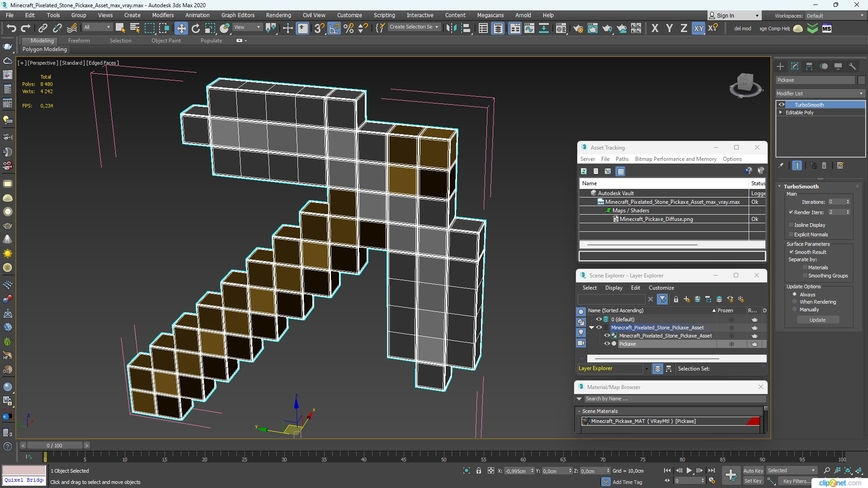Open the Key Filters dialog
This screenshot has height=488, width=868.
click(x=796, y=481)
